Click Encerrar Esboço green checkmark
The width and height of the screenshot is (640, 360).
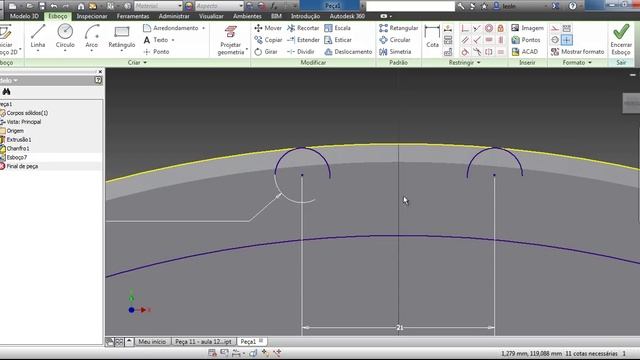pos(621,40)
